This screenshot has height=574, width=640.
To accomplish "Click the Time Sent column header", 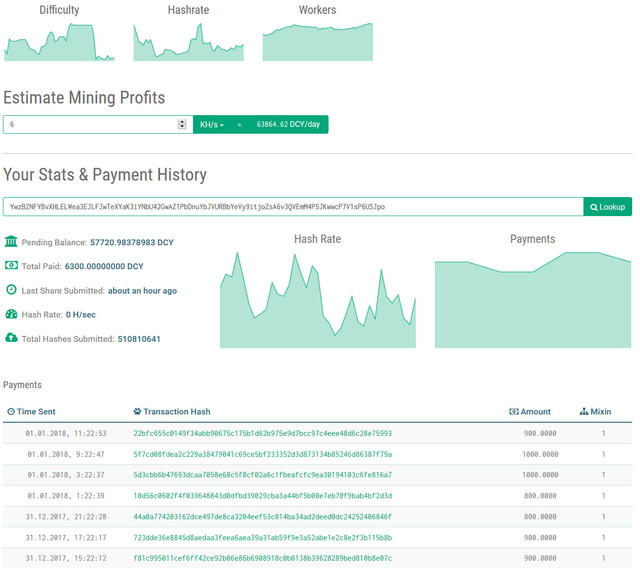I will pos(31,412).
